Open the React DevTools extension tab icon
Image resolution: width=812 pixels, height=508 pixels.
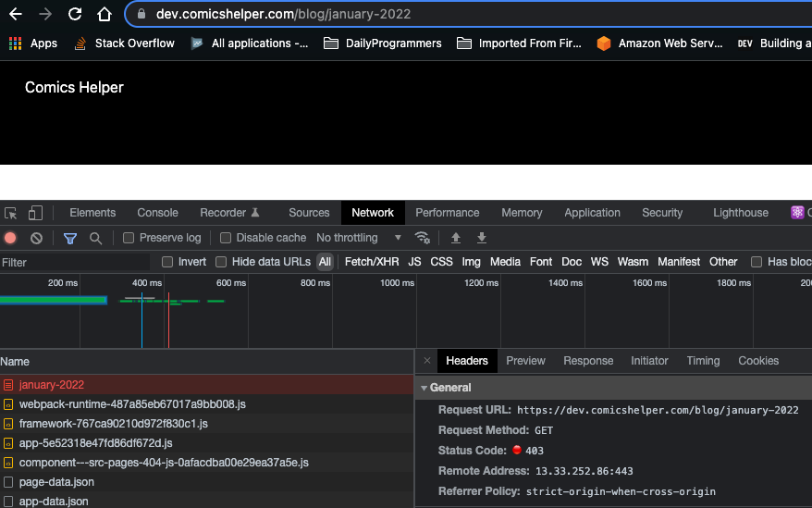click(x=797, y=213)
